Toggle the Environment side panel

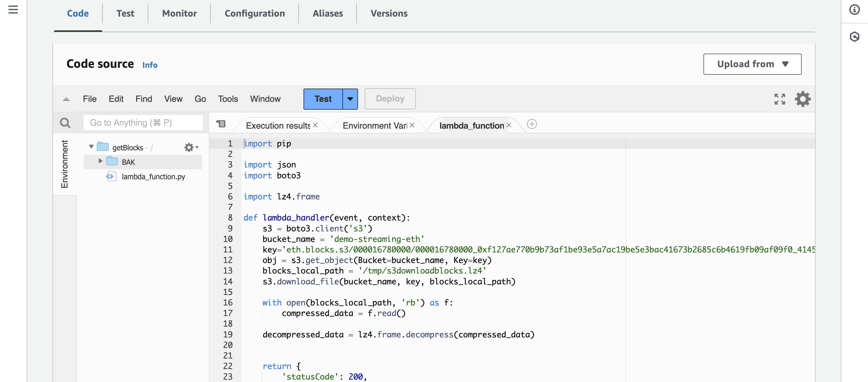(64, 164)
